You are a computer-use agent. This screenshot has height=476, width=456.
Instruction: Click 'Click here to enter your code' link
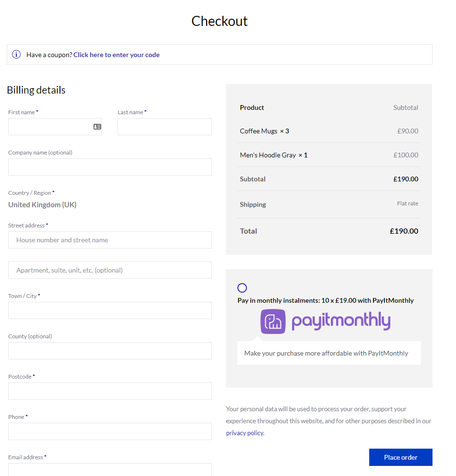click(117, 55)
